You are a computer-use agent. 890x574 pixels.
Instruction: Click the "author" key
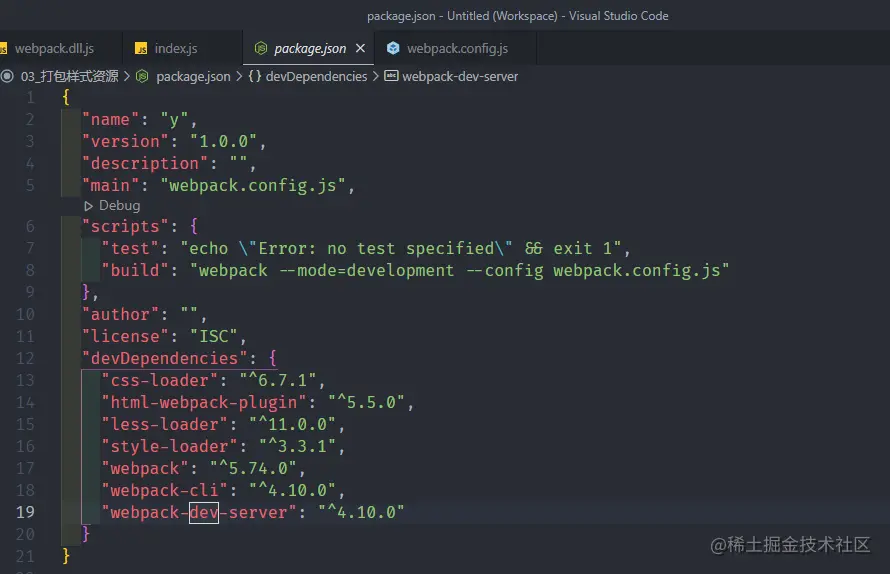[120, 315]
